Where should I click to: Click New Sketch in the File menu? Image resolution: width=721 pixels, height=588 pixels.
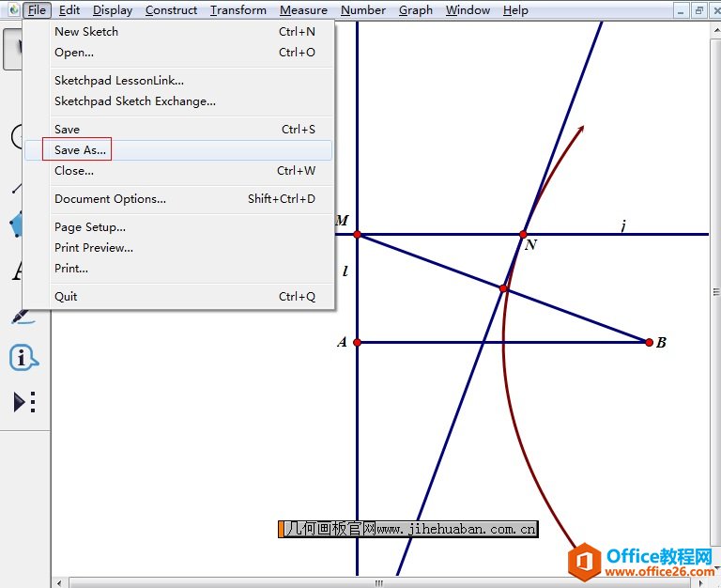(x=86, y=32)
